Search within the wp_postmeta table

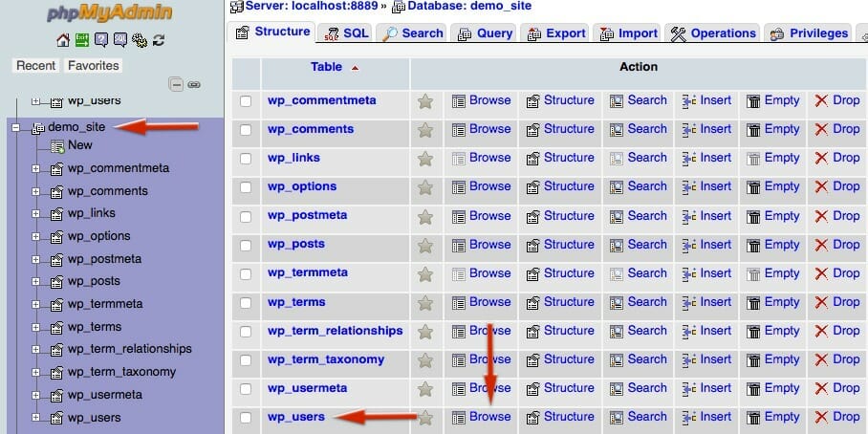pyautogui.click(x=638, y=215)
